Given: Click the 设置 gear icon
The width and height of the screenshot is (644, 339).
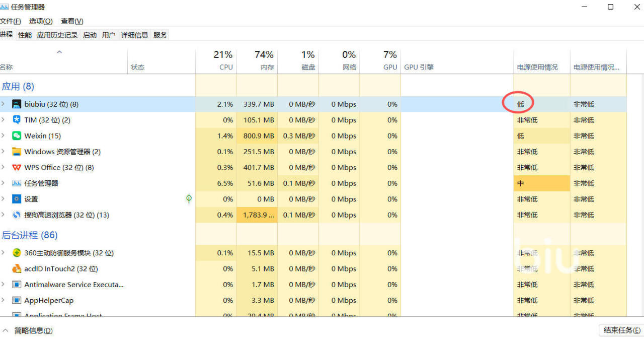Looking at the screenshot, I should pyautogui.click(x=17, y=199).
